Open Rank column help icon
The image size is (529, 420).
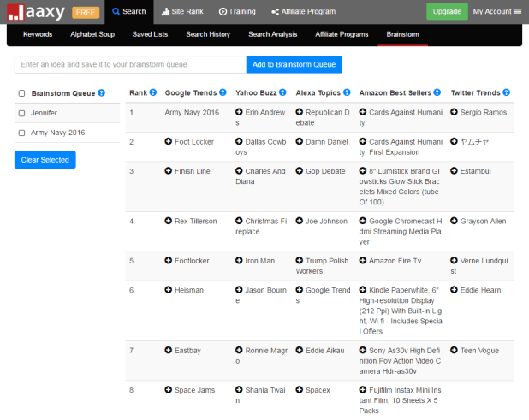153,92
